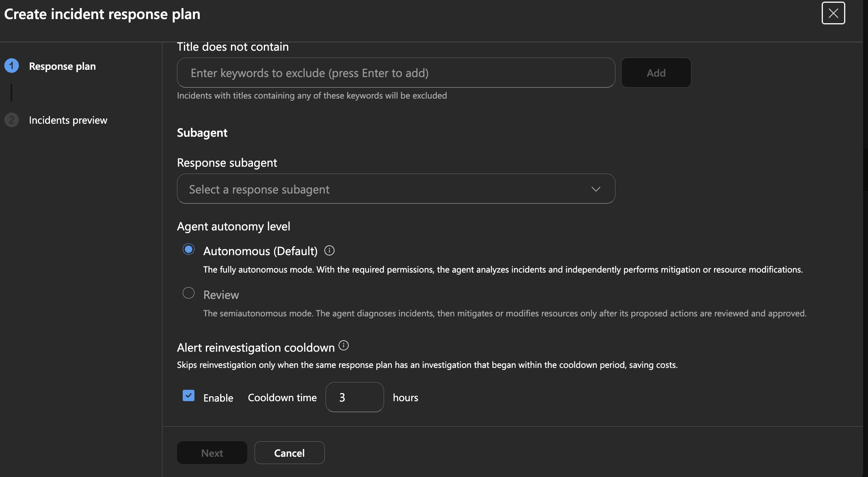Click the Create incident response plan title
868x477 pixels.
pyautogui.click(x=102, y=14)
